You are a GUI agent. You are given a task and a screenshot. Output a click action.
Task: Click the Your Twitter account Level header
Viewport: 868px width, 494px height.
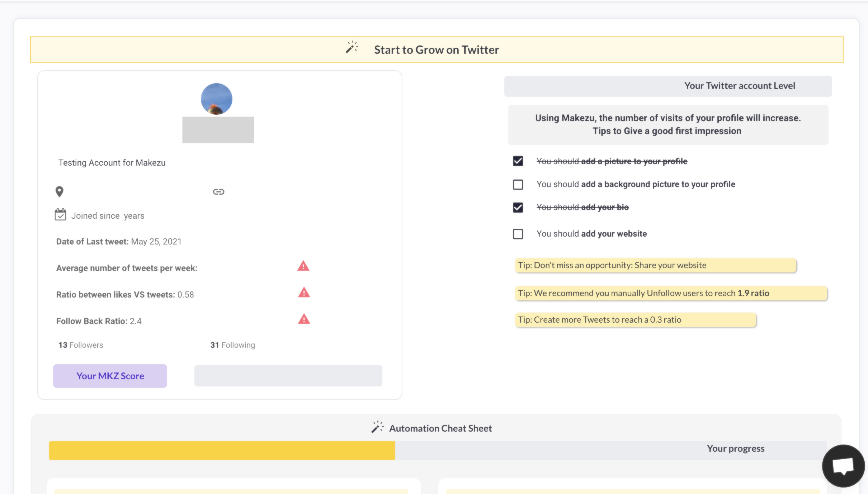click(x=739, y=86)
